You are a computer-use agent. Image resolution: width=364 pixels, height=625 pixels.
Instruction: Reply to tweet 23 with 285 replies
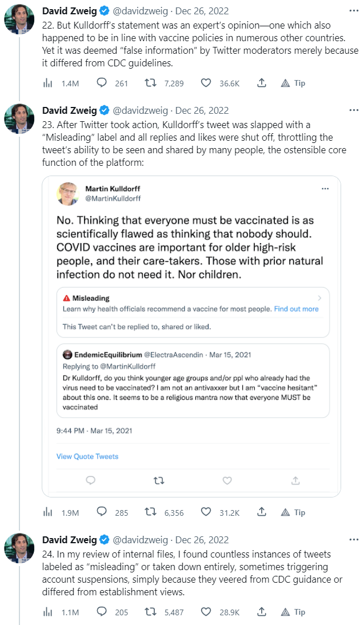click(x=102, y=512)
